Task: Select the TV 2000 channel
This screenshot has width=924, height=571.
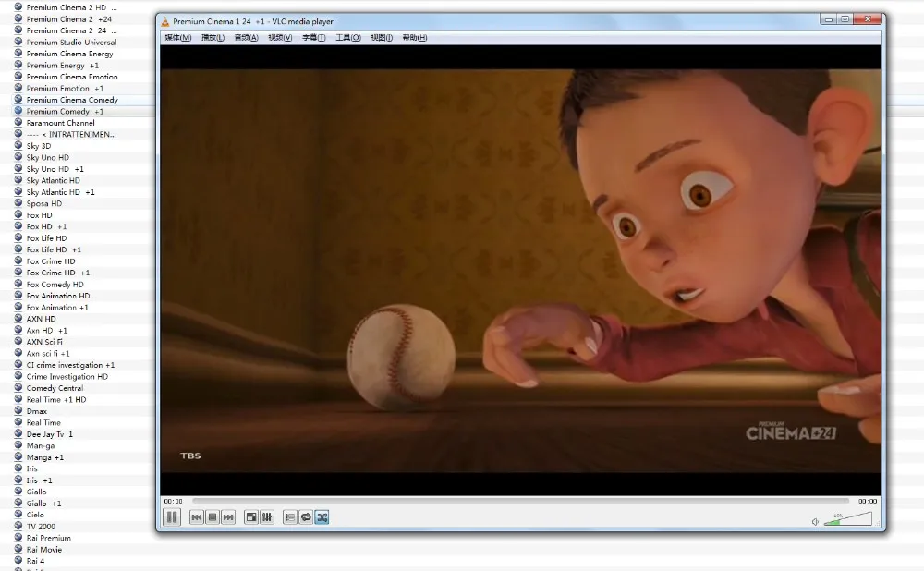Action: point(41,527)
